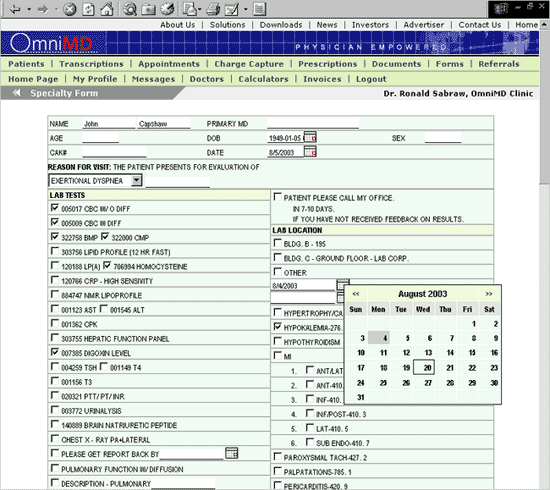Image resolution: width=550 pixels, height=490 pixels.
Task: Open the Appointments menu
Action: tap(169, 64)
